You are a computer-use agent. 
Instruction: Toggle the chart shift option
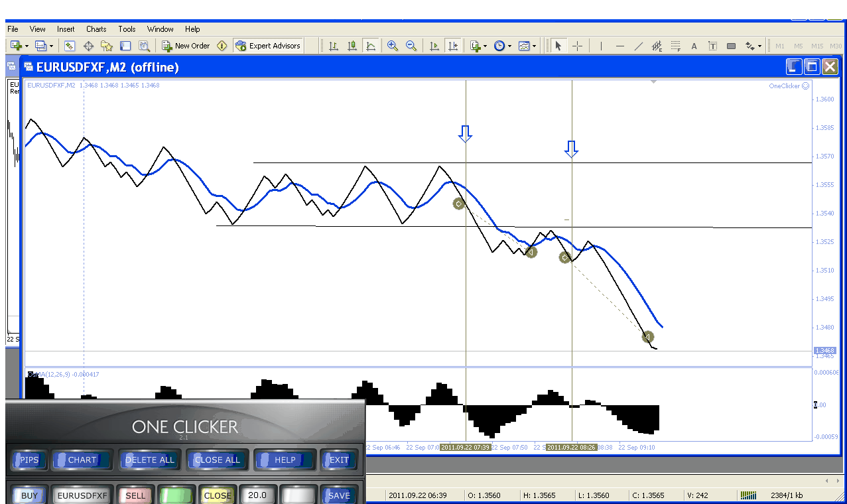[x=453, y=46]
